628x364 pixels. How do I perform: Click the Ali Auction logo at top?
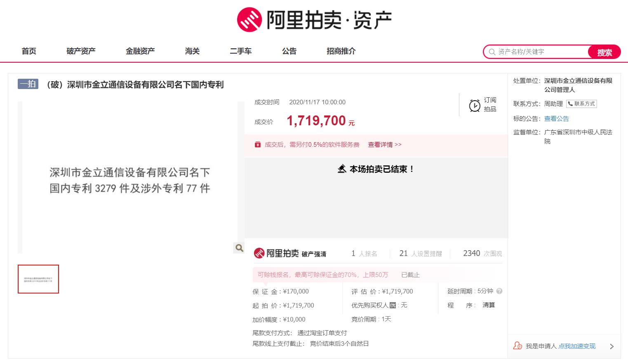coord(314,19)
